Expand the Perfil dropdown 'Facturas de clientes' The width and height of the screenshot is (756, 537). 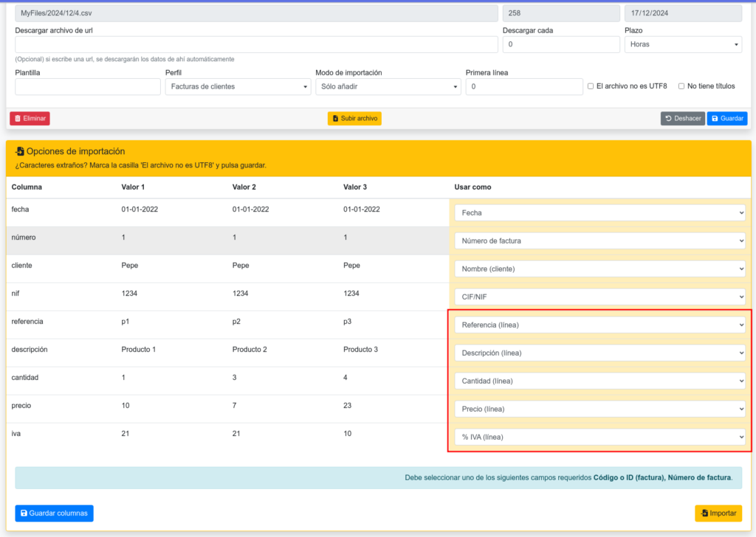click(238, 87)
